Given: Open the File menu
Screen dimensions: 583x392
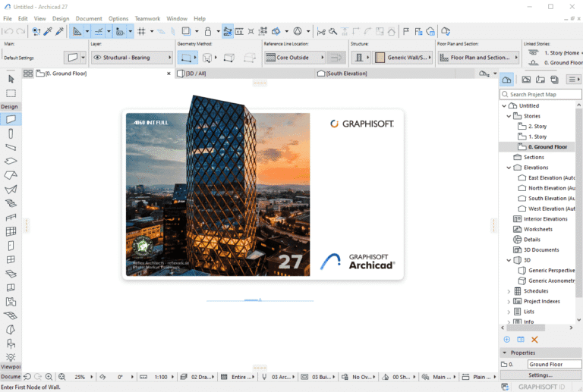Looking at the screenshot, I should (8, 18).
